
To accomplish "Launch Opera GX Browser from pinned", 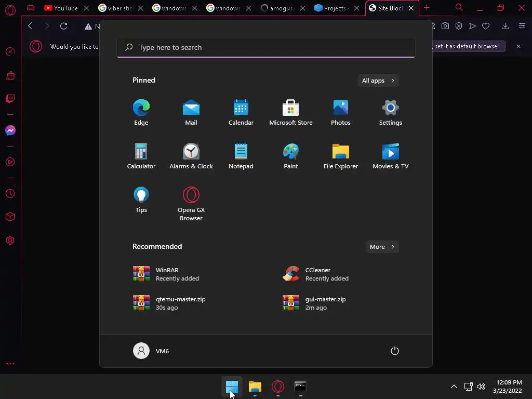I will tap(191, 204).
